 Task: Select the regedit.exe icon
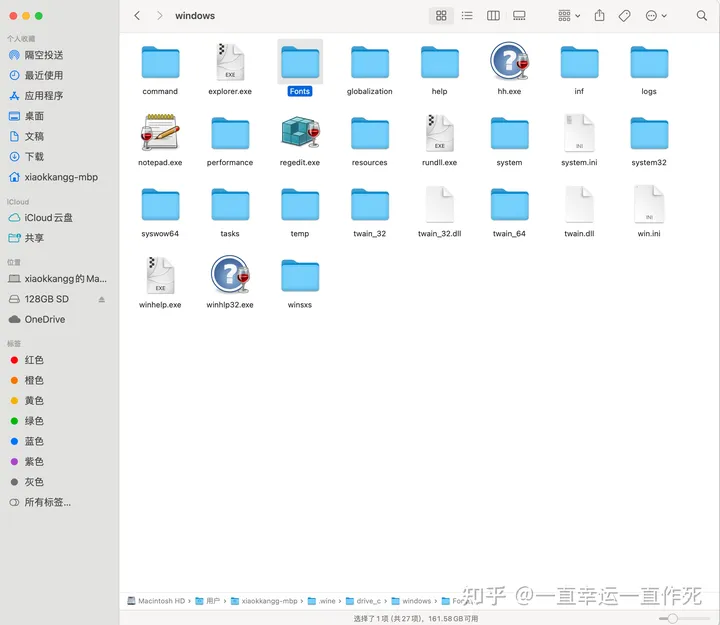[300, 132]
